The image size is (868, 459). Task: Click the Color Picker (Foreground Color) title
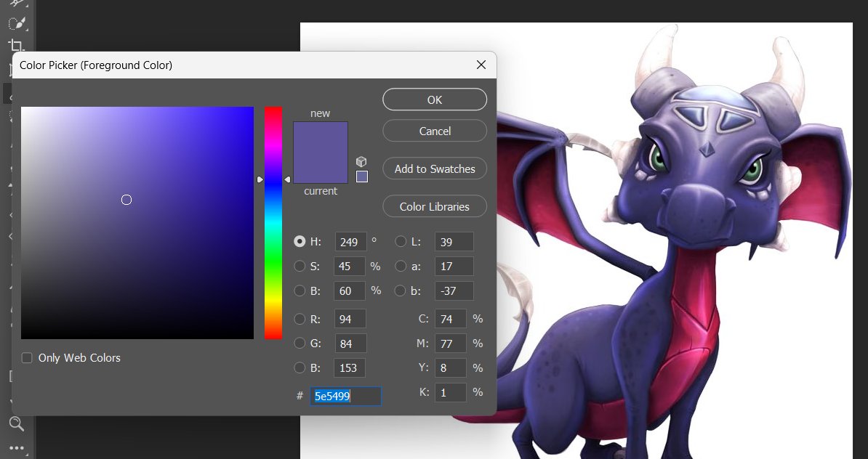[x=96, y=65]
